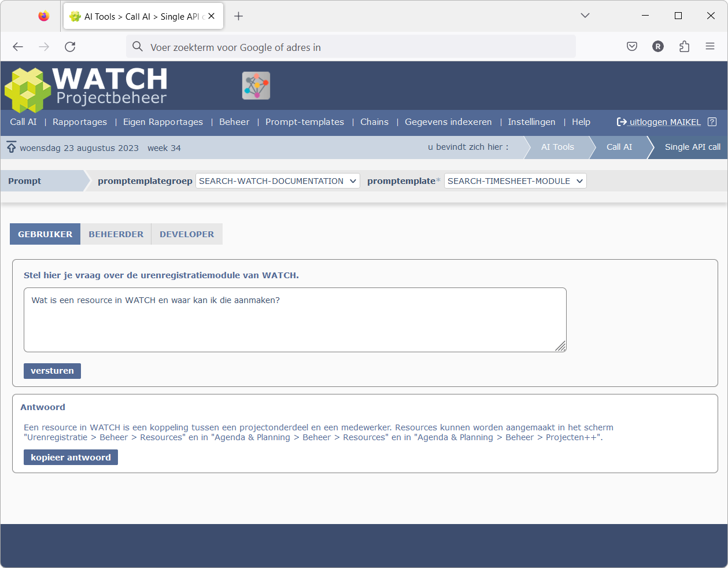Click the Antwoord heading
The height and width of the screenshot is (568, 728).
(43, 407)
